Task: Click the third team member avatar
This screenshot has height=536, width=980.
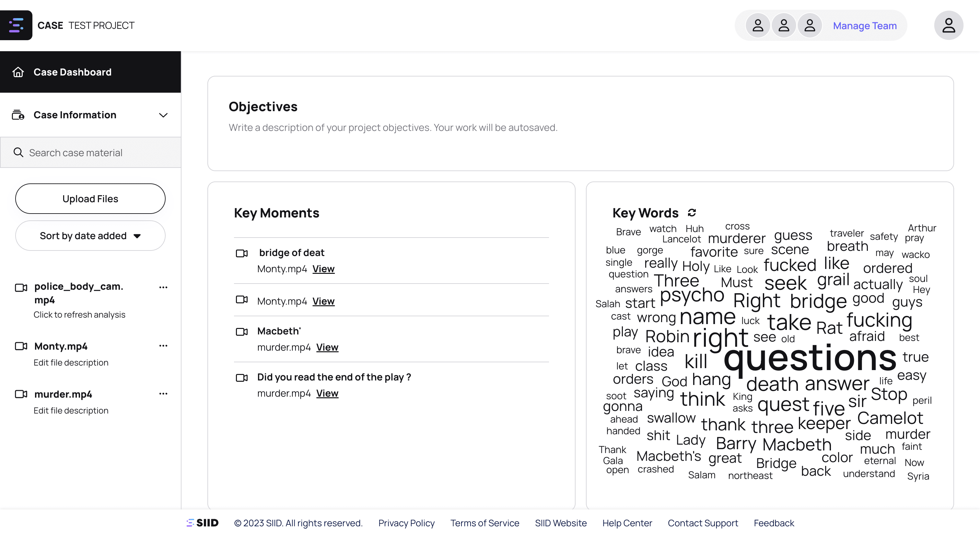Action: [x=810, y=26]
